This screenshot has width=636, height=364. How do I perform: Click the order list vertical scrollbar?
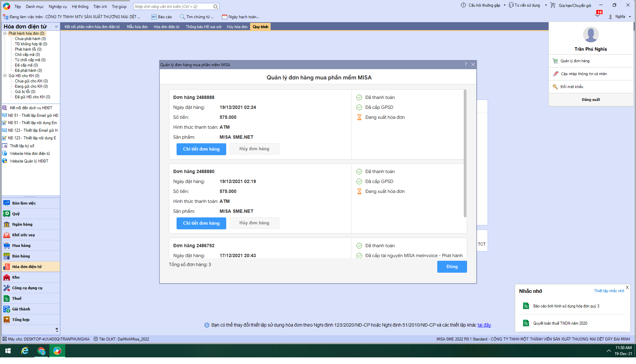coord(465,154)
